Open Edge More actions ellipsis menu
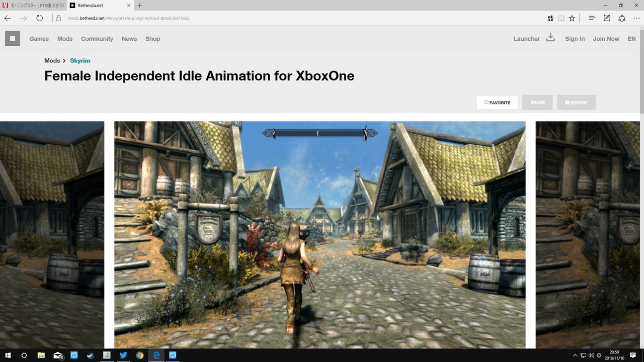Image resolution: width=644 pixels, height=362 pixels. click(636, 18)
